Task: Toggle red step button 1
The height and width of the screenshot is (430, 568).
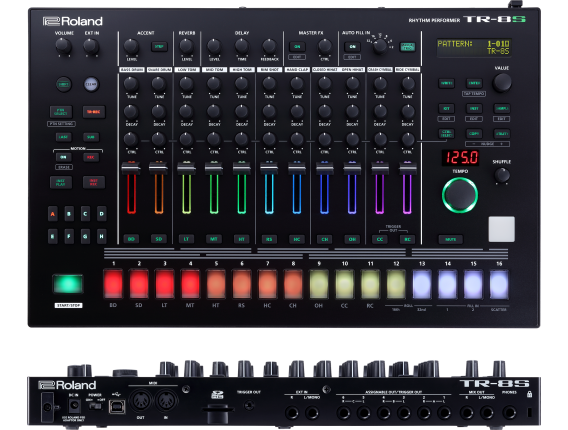Action: click(x=113, y=284)
